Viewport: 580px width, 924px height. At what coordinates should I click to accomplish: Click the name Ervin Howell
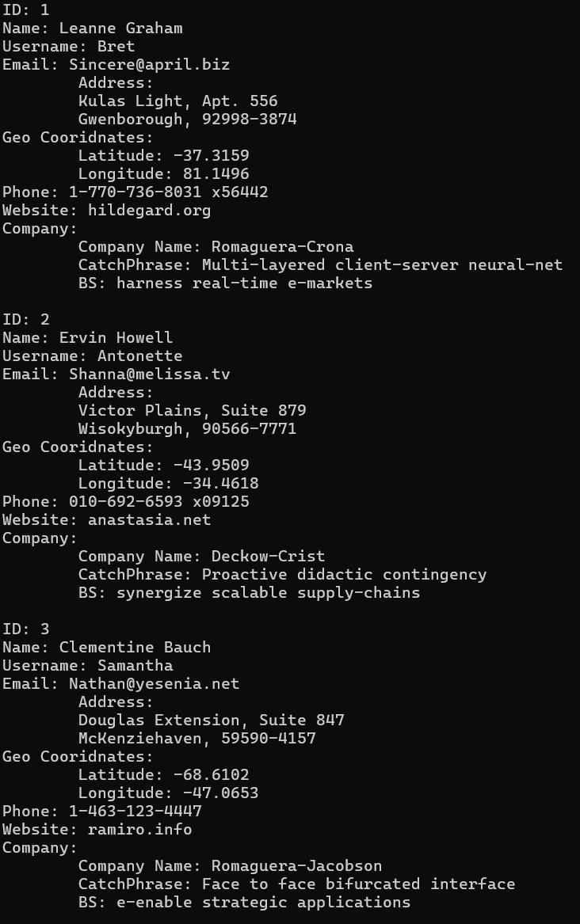click(116, 338)
